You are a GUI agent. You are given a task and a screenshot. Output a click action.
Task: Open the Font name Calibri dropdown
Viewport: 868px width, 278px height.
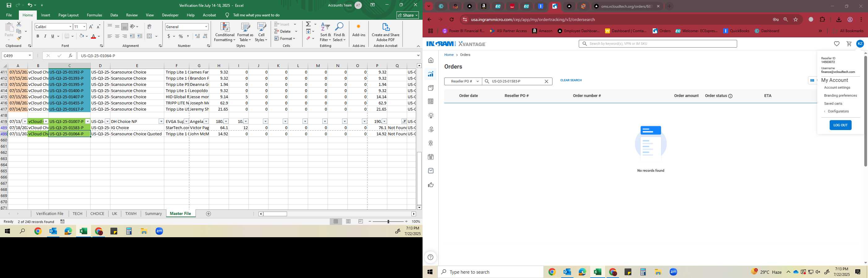[70, 27]
